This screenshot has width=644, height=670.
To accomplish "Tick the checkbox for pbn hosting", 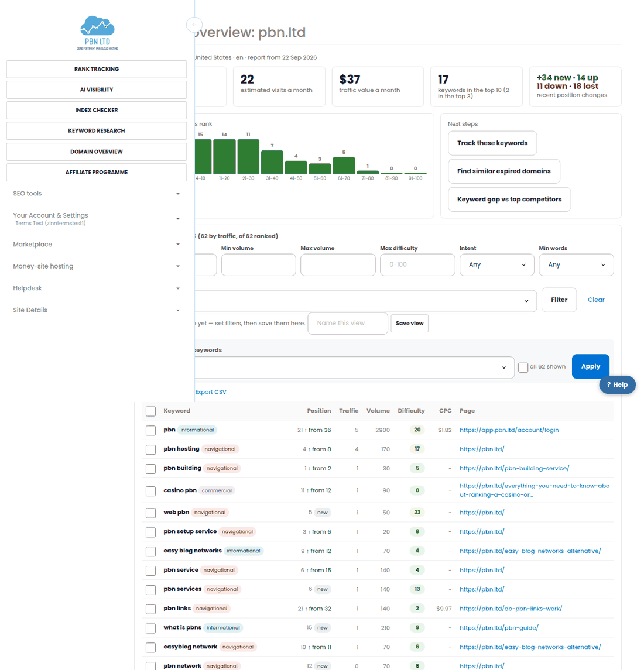I will click(150, 449).
